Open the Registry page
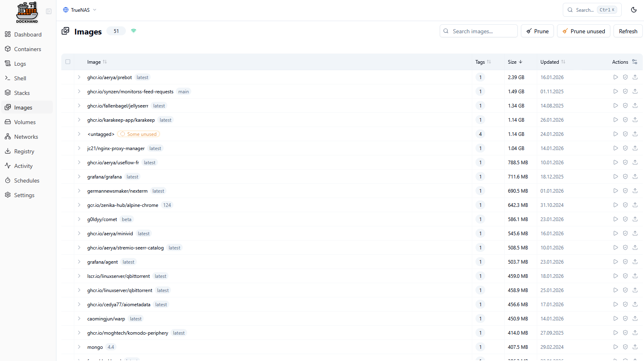The width and height of the screenshot is (644, 361). click(x=27, y=151)
